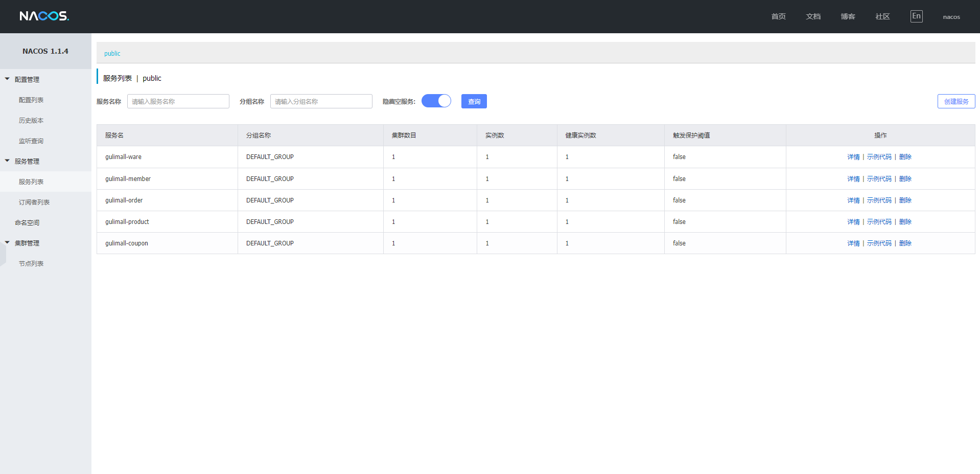Viewport: 980px width, 474px height.
Task: Open 配置列表 in the sidebar
Action: pos(31,100)
